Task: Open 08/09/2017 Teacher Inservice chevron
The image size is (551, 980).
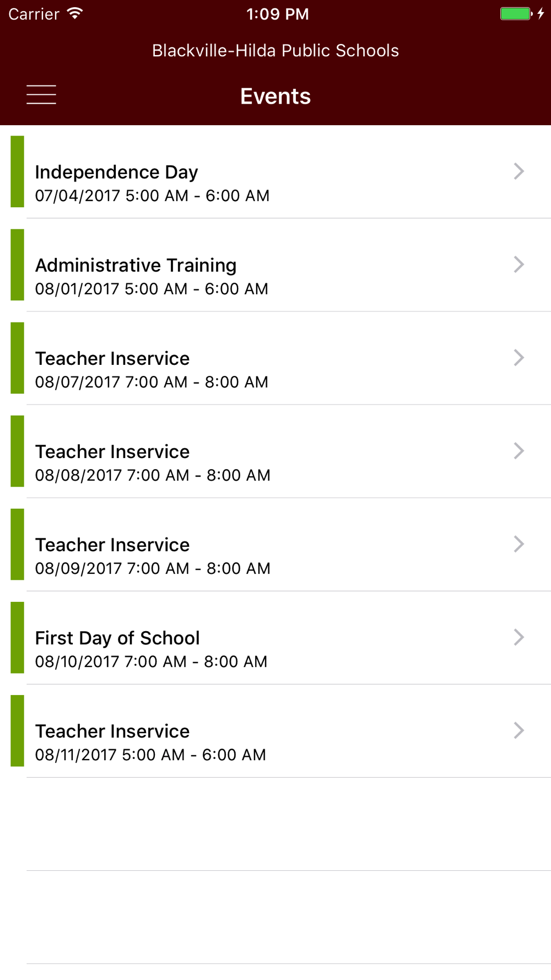Action: [x=518, y=544]
